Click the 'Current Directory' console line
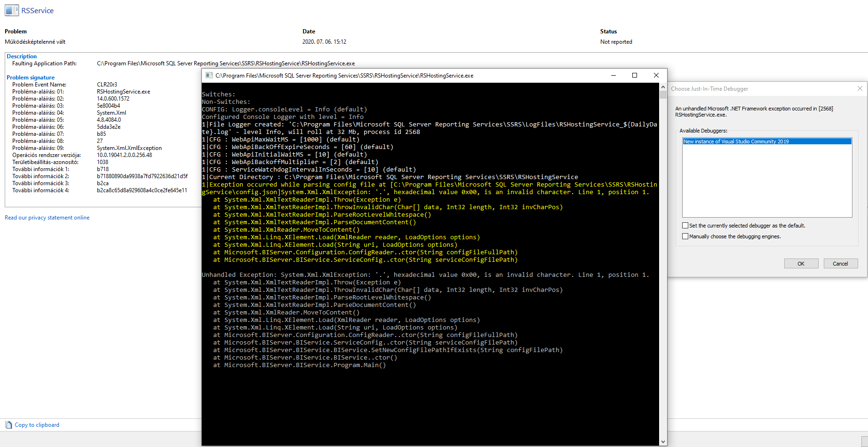 coord(390,177)
